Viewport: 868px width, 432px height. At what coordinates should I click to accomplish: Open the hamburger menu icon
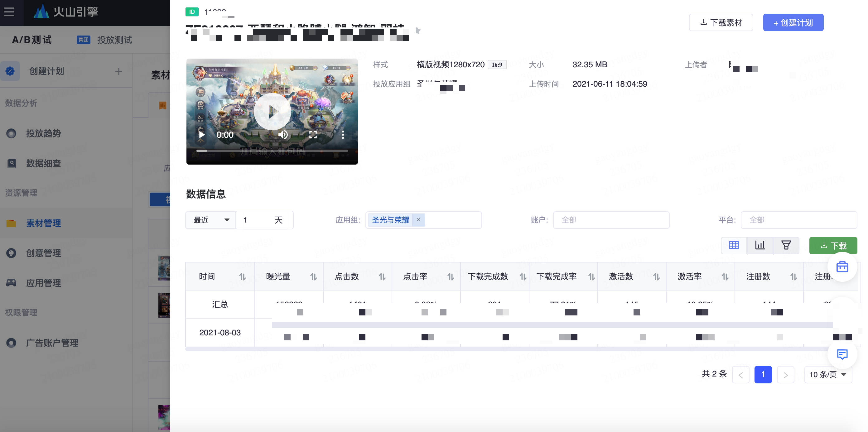[9, 12]
